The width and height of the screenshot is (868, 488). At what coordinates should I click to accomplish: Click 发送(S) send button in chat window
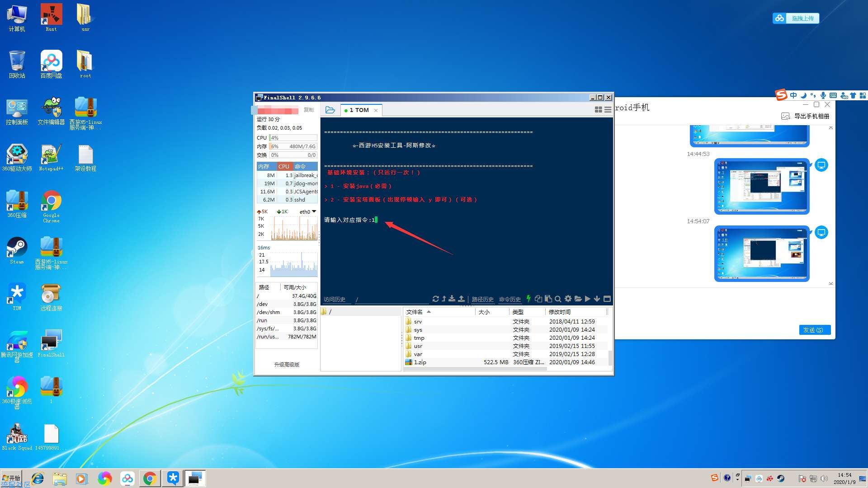[x=815, y=330]
